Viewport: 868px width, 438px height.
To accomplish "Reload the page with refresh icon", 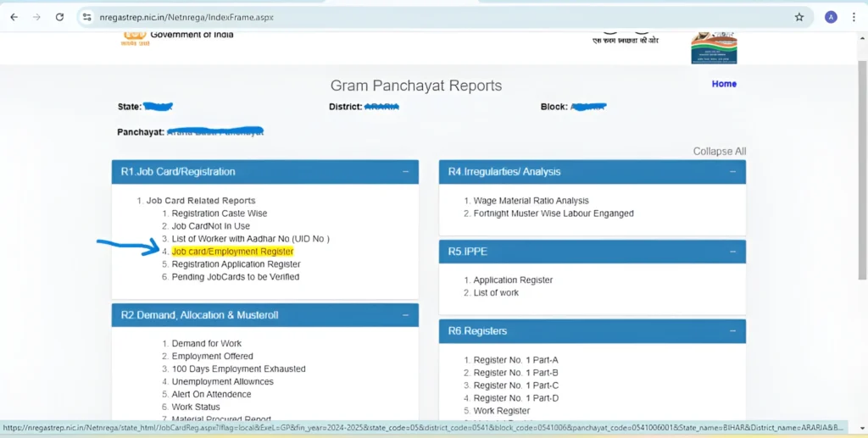I will [x=59, y=17].
